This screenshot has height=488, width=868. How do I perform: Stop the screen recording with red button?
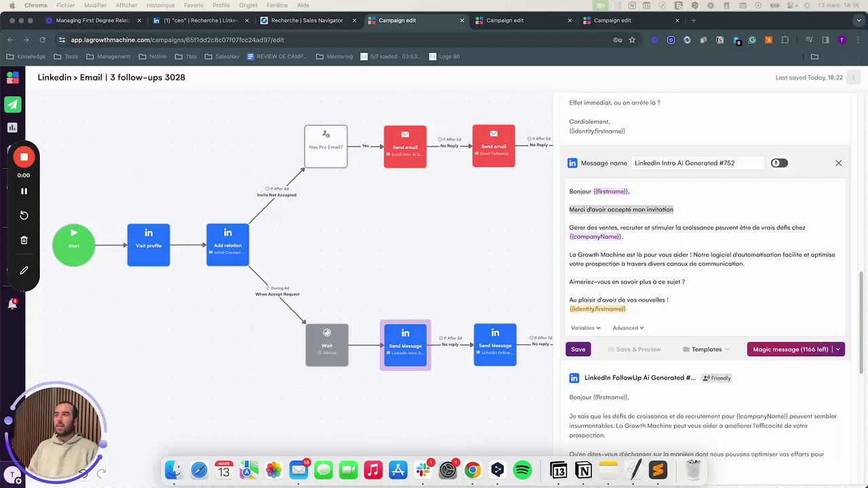(x=24, y=157)
